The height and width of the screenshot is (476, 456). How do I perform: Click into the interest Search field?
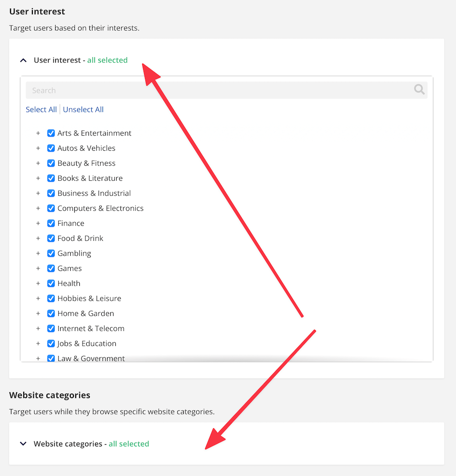pos(227,90)
